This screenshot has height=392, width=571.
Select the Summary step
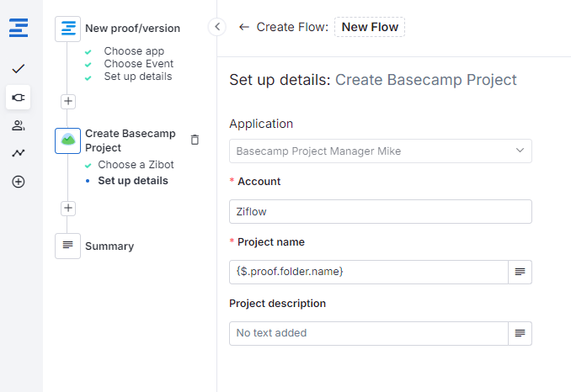click(x=109, y=246)
